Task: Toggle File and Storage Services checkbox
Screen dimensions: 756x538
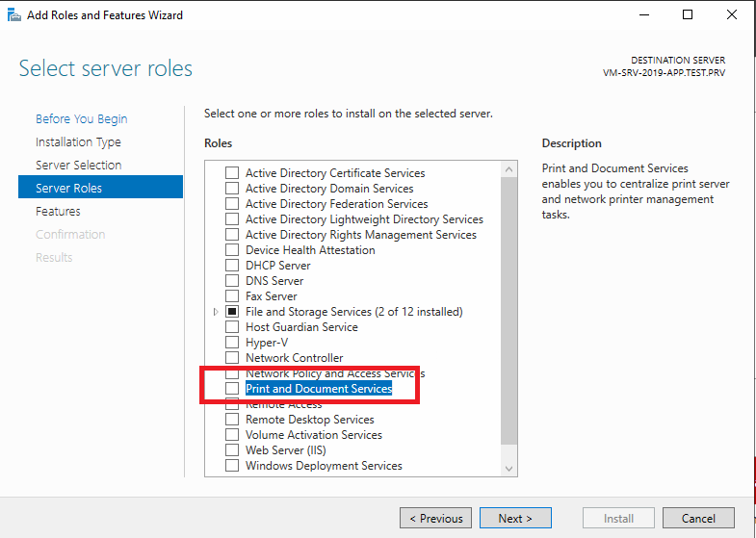Action: coord(232,312)
